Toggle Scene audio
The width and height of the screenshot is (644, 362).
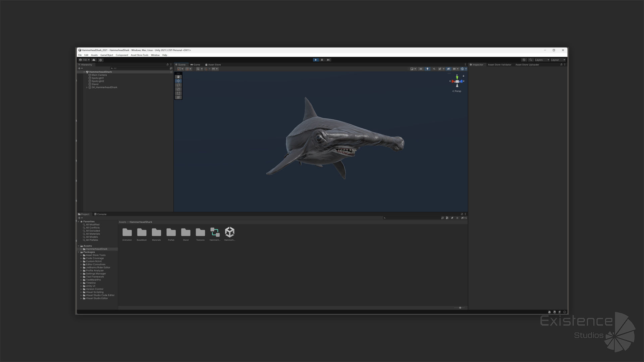click(x=434, y=69)
